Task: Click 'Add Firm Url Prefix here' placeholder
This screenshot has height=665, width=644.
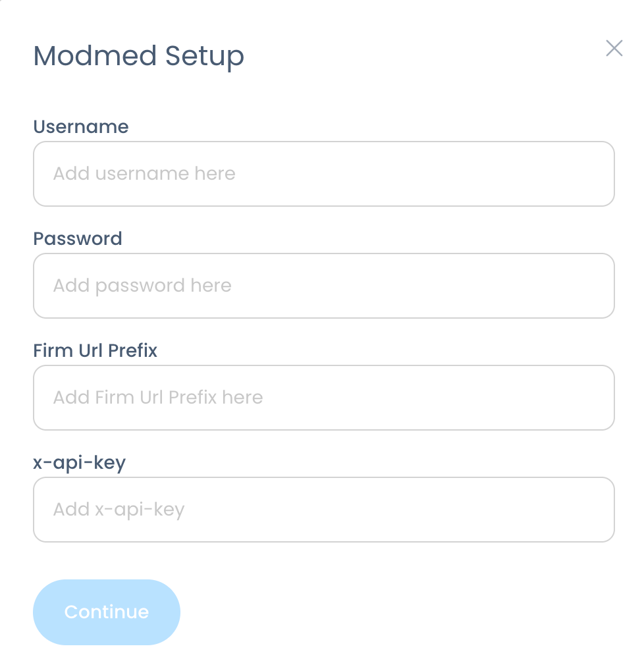Action: tap(158, 398)
